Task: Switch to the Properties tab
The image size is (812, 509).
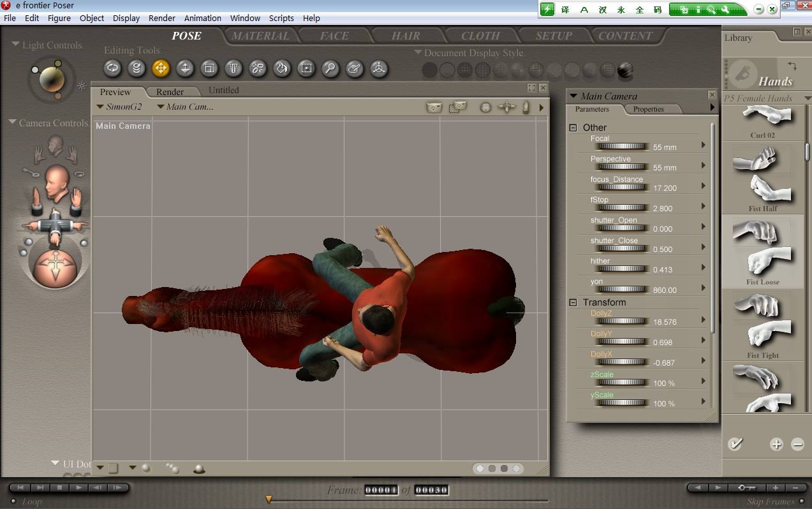Action: (648, 109)
